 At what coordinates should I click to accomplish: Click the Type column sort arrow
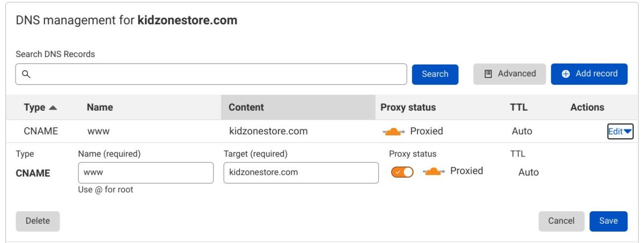click(53, 108)
